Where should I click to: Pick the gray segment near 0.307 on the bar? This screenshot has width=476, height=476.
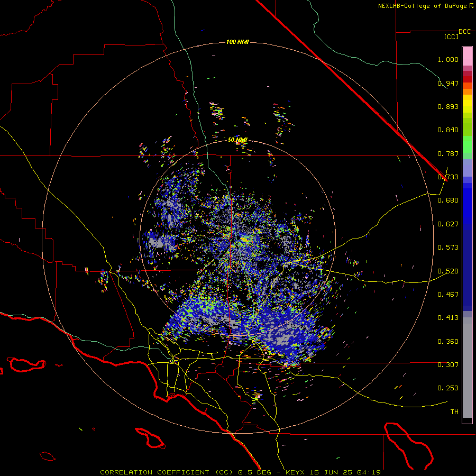(x=467, y=368)
